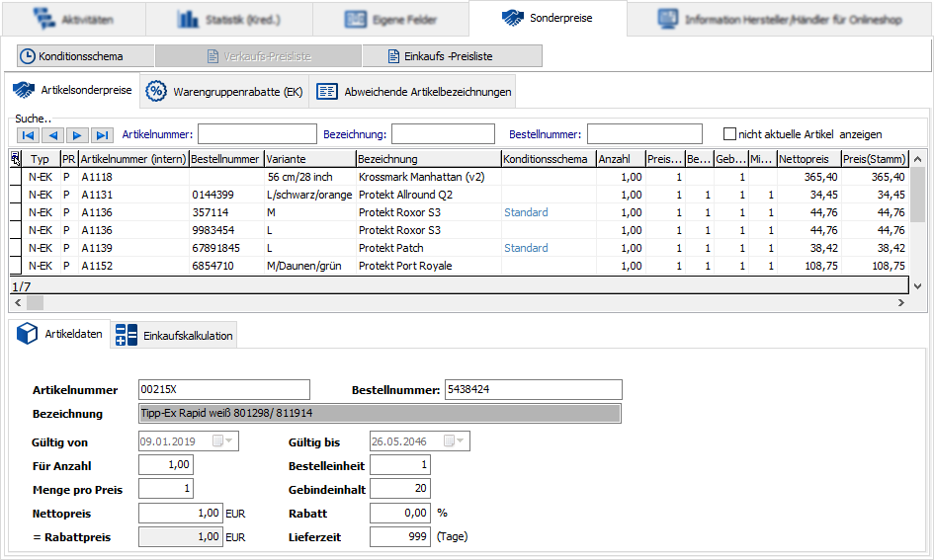Click the grid selector icon in table header corner
The image size is (934, 560).
pos(16,158)
